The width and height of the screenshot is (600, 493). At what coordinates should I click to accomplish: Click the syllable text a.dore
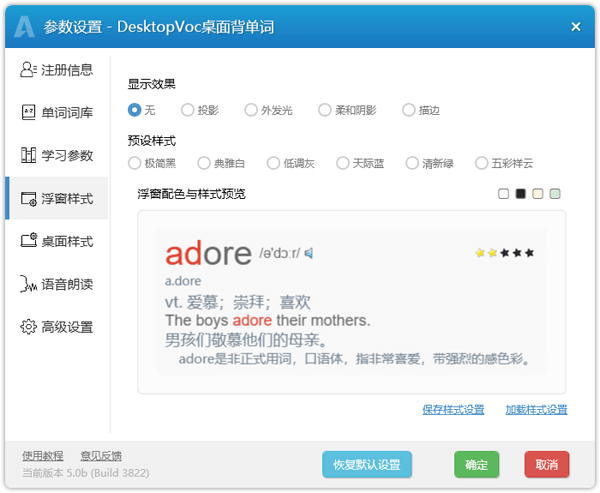tap(183, 281)
